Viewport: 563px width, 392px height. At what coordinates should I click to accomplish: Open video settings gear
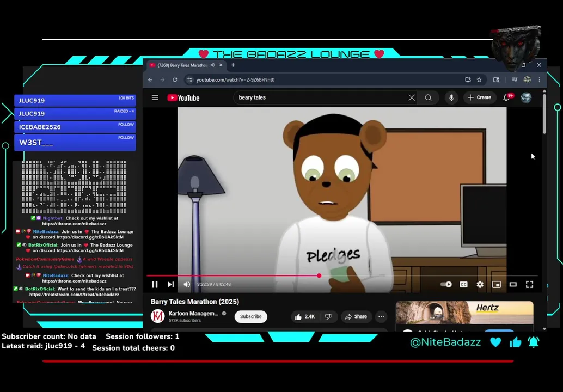click(480, 284)
